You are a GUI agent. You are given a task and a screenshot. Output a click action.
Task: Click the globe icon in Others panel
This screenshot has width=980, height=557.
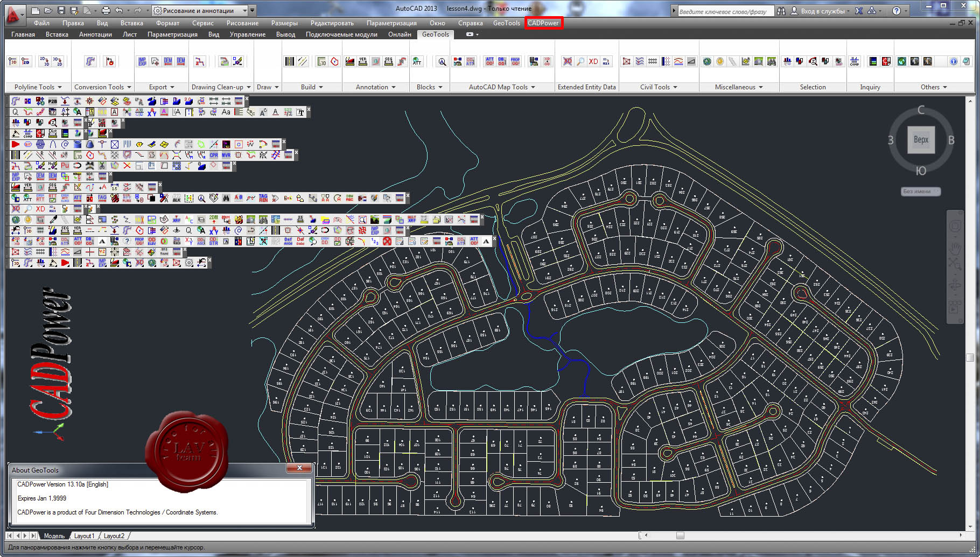tap(902, 61)
